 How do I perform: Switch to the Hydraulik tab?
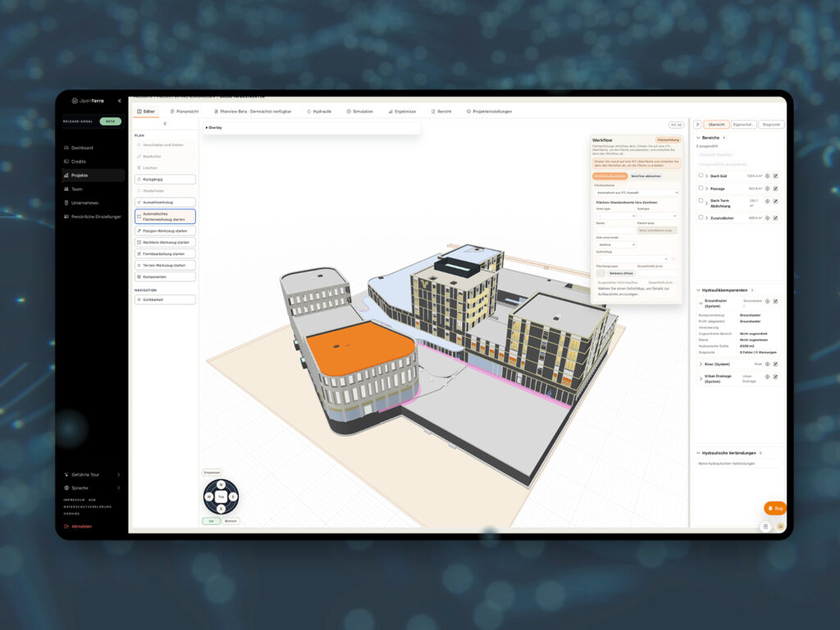[319, 112]
